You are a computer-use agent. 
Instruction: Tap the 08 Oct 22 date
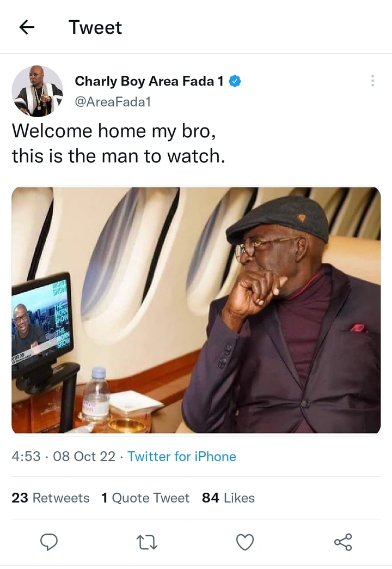[x=84, y=456]
